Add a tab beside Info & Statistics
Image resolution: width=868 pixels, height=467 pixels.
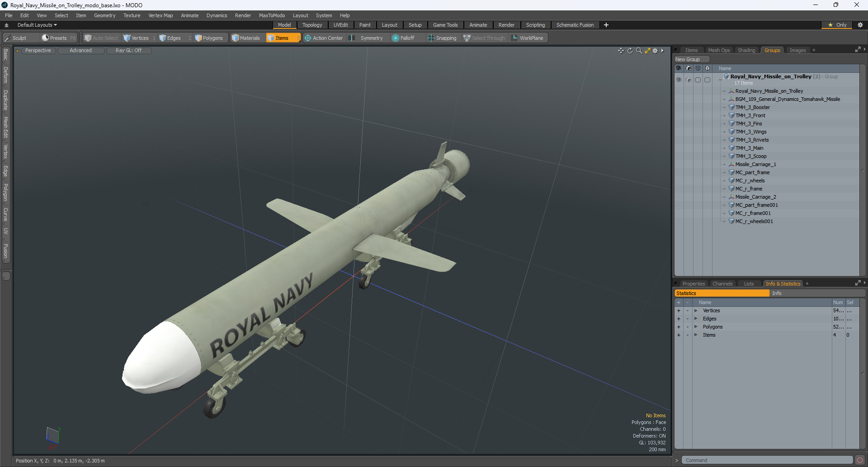click(x=807, y=284)
